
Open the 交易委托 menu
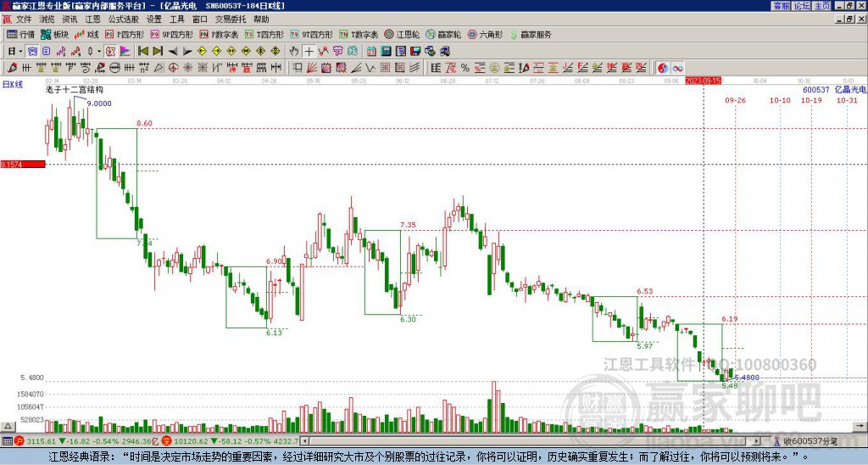pyautogui.click(x=231, y=20)
